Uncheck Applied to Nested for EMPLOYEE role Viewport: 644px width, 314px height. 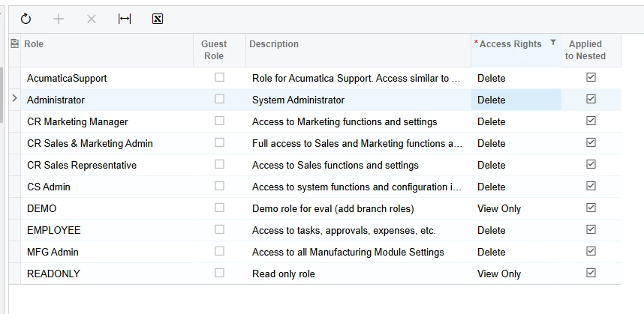click(591, 229)
